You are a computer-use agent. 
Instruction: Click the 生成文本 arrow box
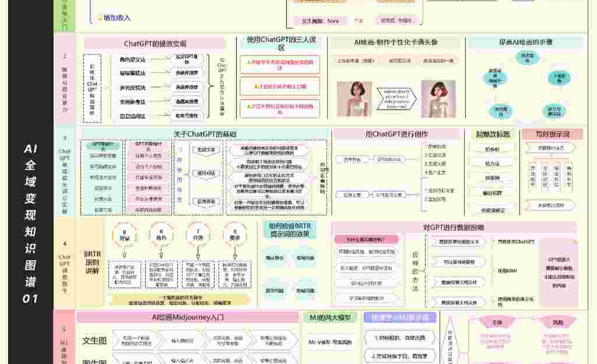tap(206, 151)
